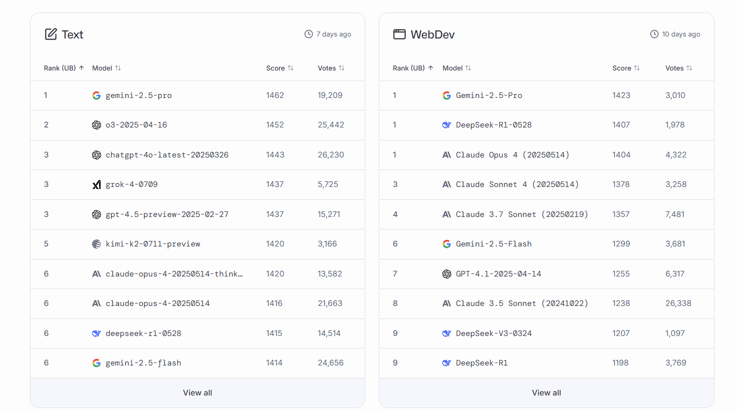The width and height of the screenshot is (737, 411).
Task: Click the Text leaderboard edit icon
Action: [51, 34]
